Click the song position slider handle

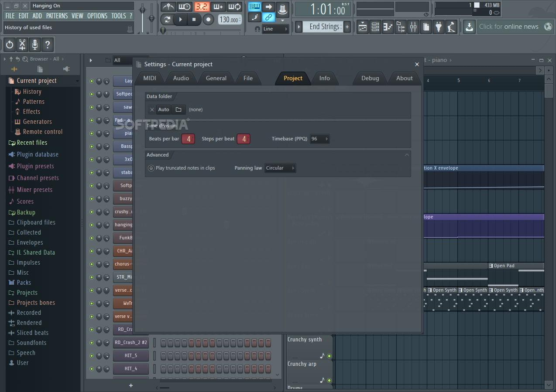point(163,30)
